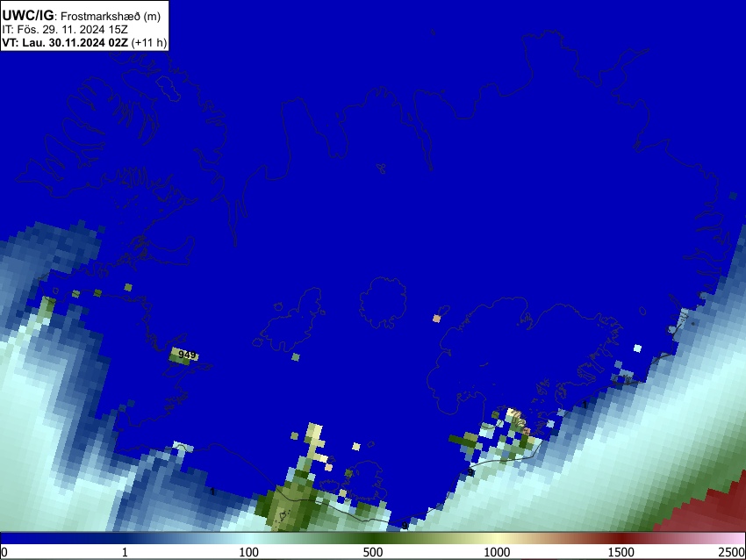Viewport: 746px width, 560px height.
Task: Click the dark red colour scale segment above 1500
Action: [x=620, y=539]
